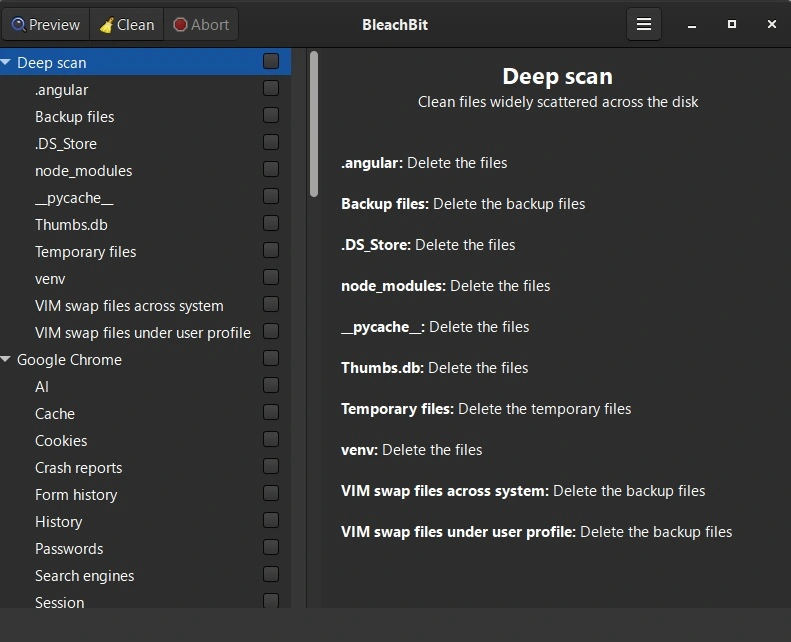Check VIM swap files across system
This screenshot has width=791, height=642.
coord(271,305)
